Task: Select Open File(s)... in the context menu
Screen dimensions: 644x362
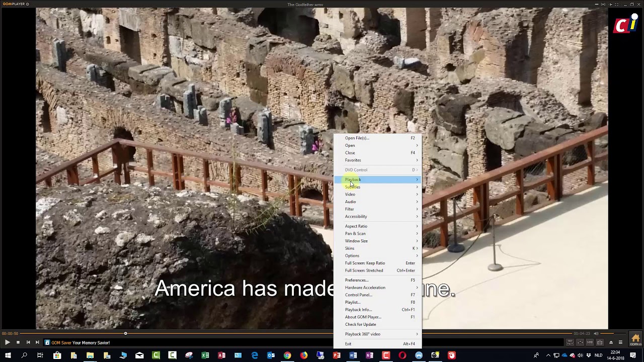Action: point(378,138)
